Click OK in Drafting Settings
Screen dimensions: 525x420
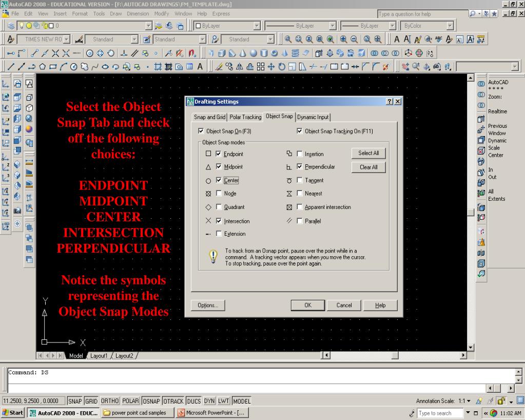tap(308, 305)
